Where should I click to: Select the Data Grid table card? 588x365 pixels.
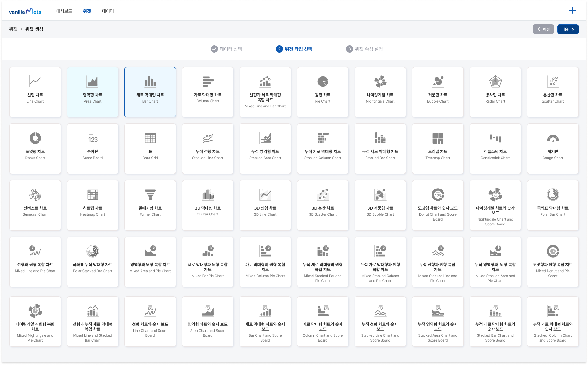150,148
